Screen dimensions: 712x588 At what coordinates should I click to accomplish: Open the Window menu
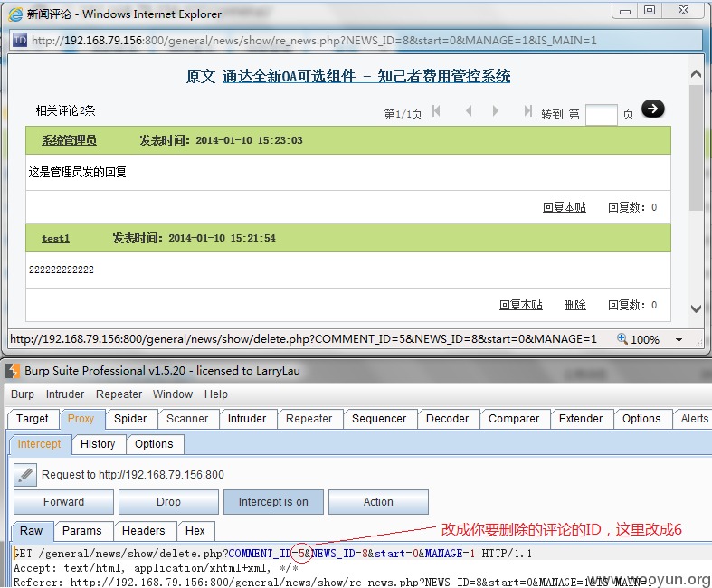(173, 394)
